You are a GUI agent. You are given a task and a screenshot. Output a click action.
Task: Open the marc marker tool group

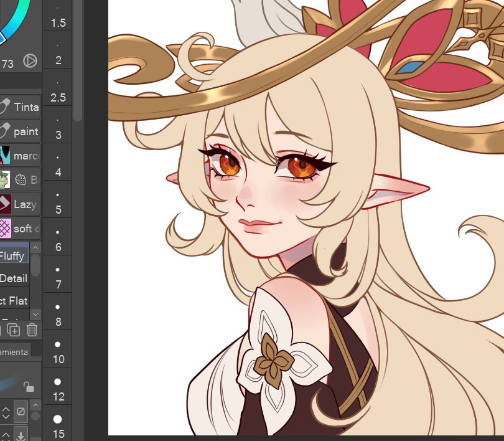point(20,156)
